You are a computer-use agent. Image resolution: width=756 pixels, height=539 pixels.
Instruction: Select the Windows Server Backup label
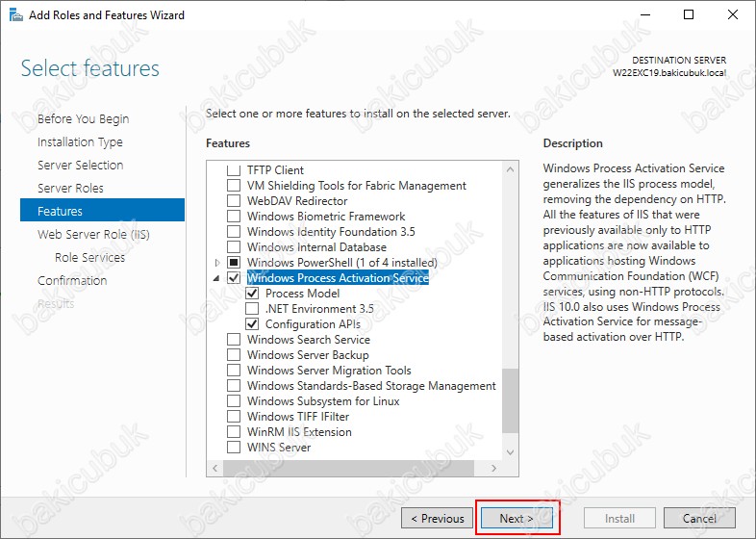[308, 355]
